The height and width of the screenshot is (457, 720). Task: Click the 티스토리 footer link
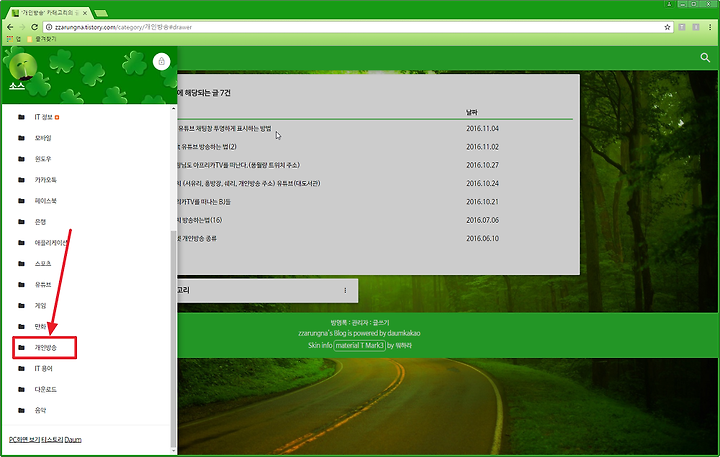52,440
